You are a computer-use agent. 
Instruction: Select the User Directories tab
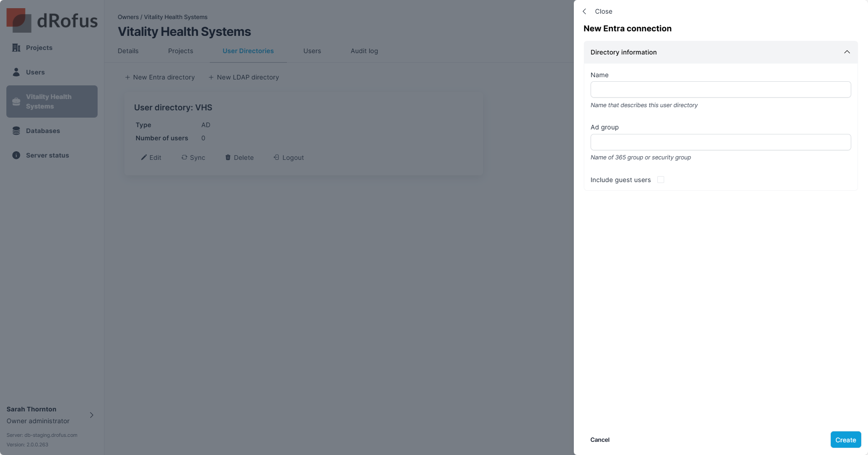click(248, 51)
